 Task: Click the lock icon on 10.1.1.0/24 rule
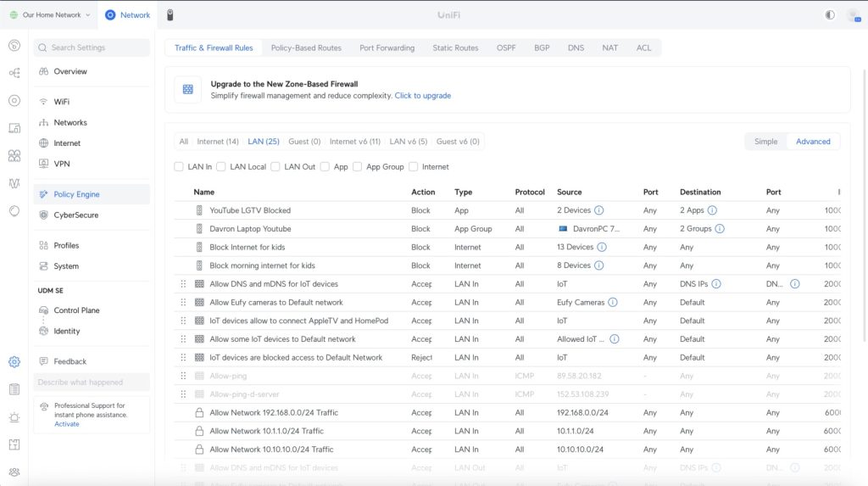click(199, 431)
